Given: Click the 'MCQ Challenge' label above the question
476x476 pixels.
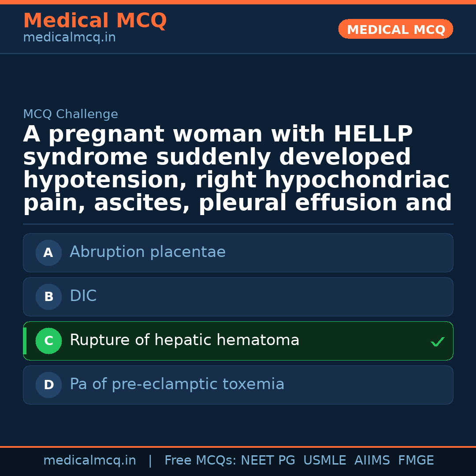Looking at the screenshot, I should pos(71,115).
